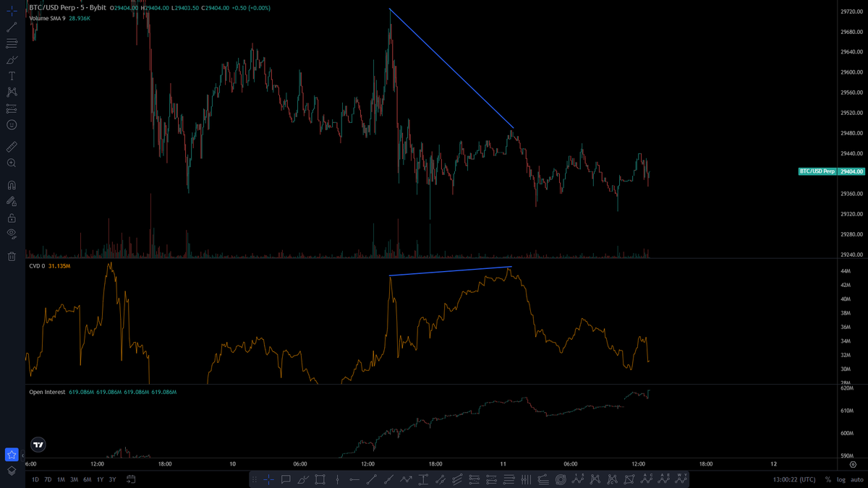Select the 3M date range
Image resolution: width=868 pixels, height=488 pixels.
[x=74, y=480]
